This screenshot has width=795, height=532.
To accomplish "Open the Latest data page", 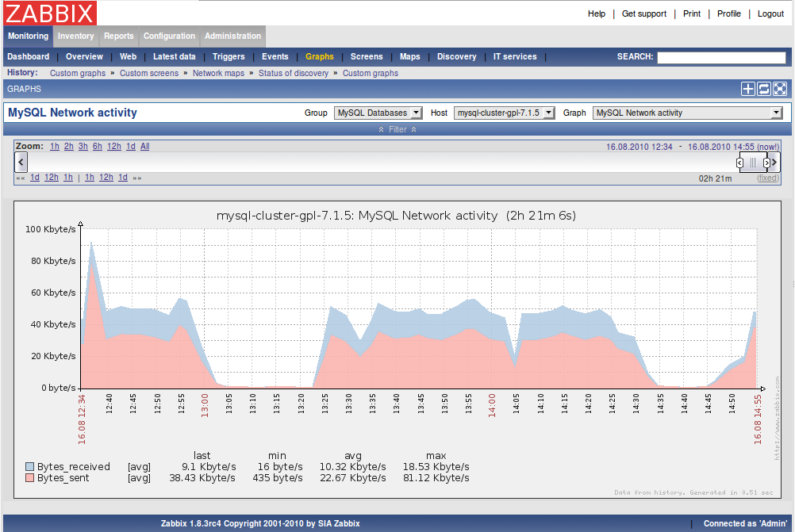I will coord(174,56).
